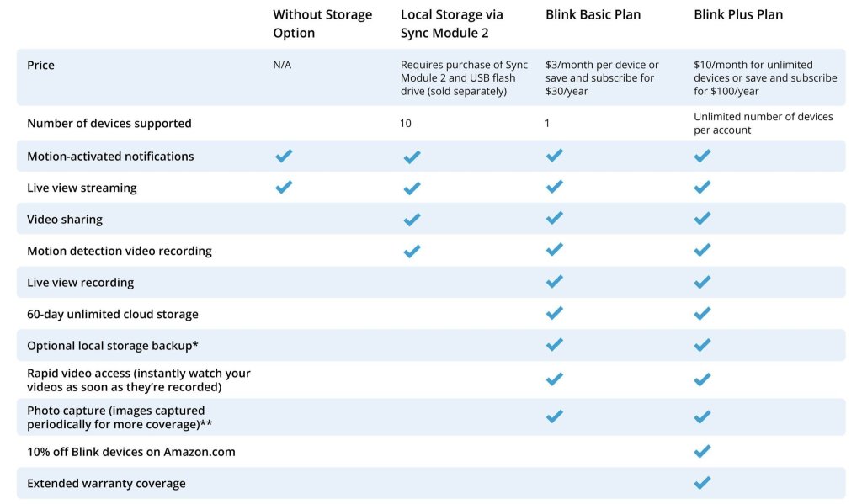The width and height of the screenshot is (862, 504).
Task: Click Motion-activated notifications checkmark under Without Storage Option
Action: click(284, 156)
